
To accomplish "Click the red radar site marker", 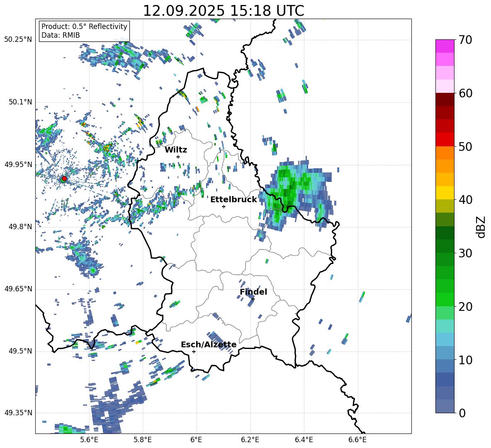I will (x=64, y=178).
